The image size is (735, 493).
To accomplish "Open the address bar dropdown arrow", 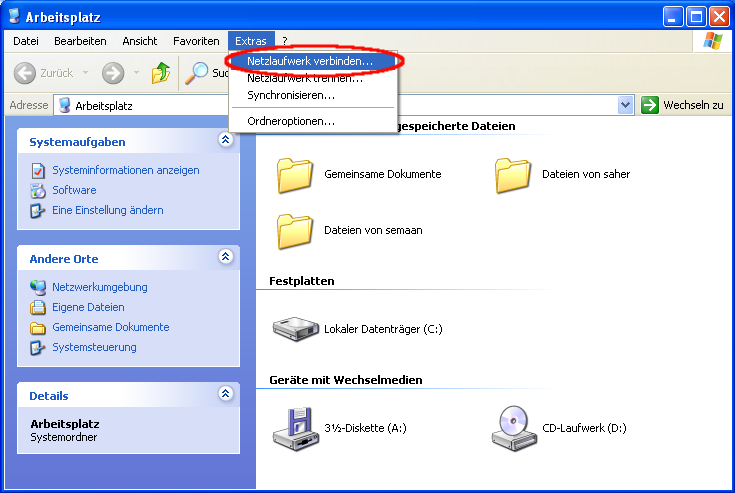I will (x=626, y=105).
